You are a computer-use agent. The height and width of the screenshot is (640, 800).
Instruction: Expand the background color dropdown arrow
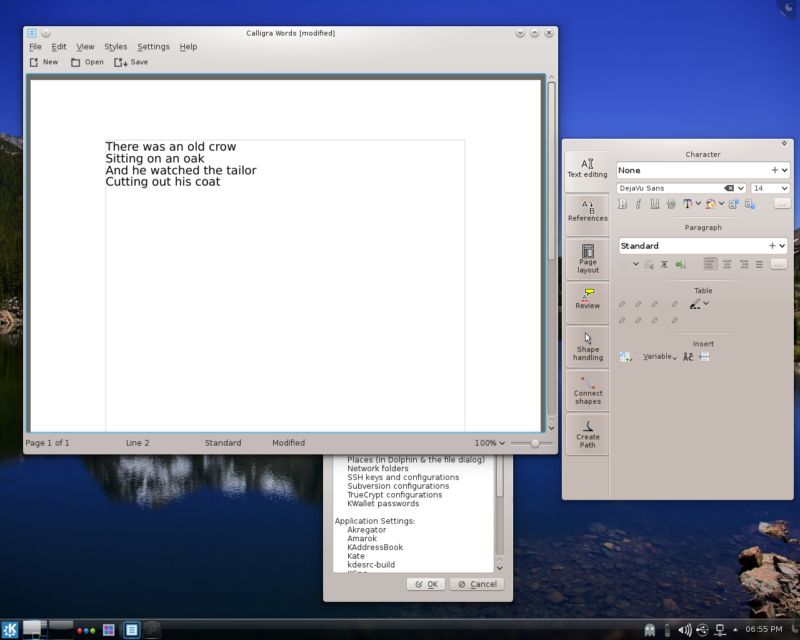(721, 203)
